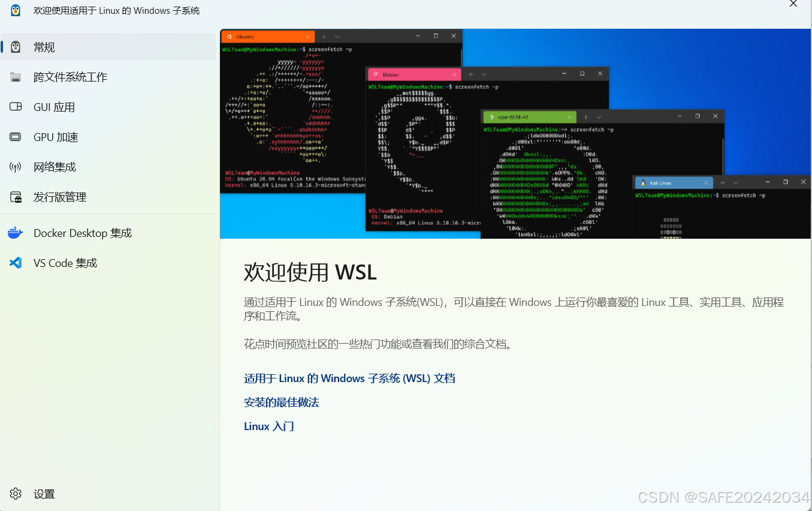The height and width of the screenshot is (511, 812).
Task: Click the terminal showcase banner image
Action: (515, 134)
